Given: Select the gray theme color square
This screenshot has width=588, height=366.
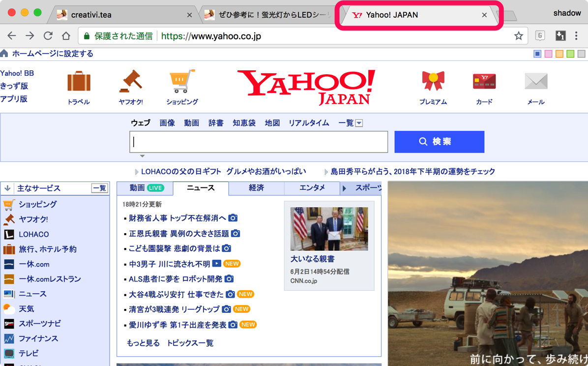Looking at the screenshot, I should (x=581, y=54).
